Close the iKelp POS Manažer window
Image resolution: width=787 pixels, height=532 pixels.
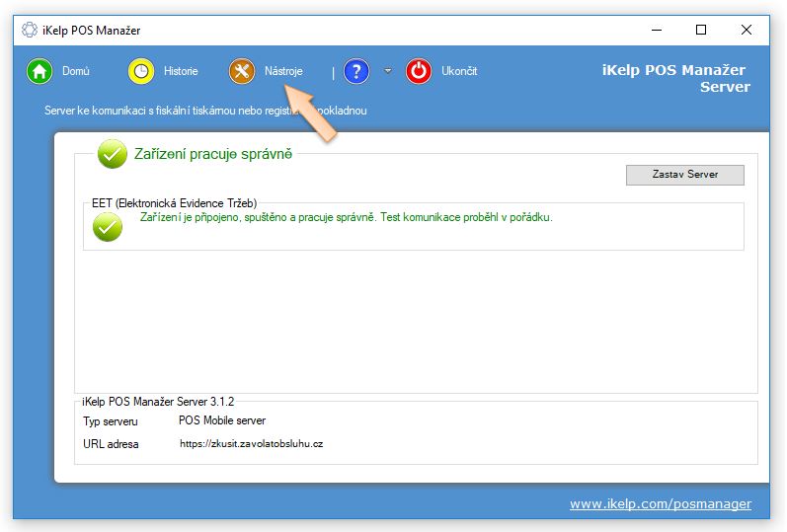click(747, 30)
